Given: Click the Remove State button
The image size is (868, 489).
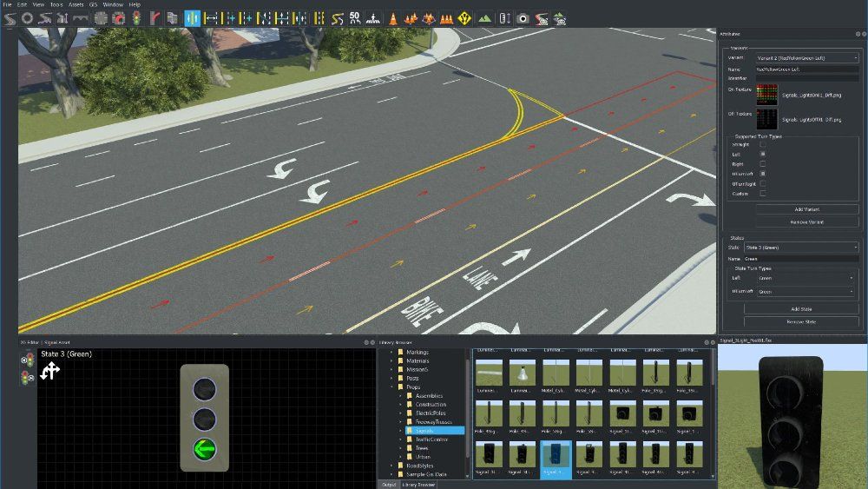Looking at the screenshot, I should (801, 321).
